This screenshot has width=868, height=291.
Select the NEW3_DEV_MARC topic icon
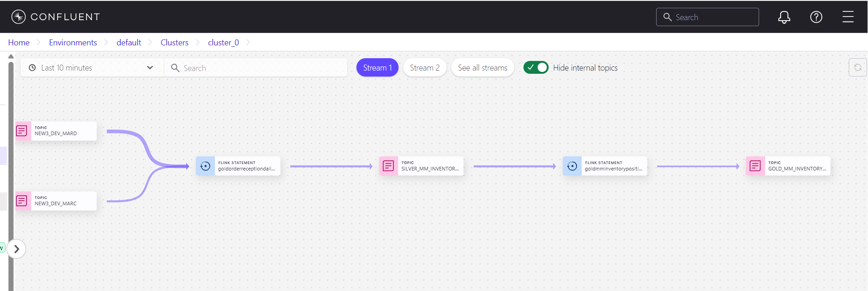coord(22,201)
